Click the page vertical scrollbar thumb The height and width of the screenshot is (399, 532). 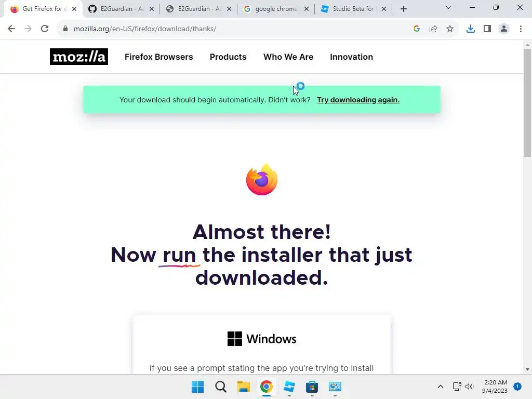click(527, 102)
